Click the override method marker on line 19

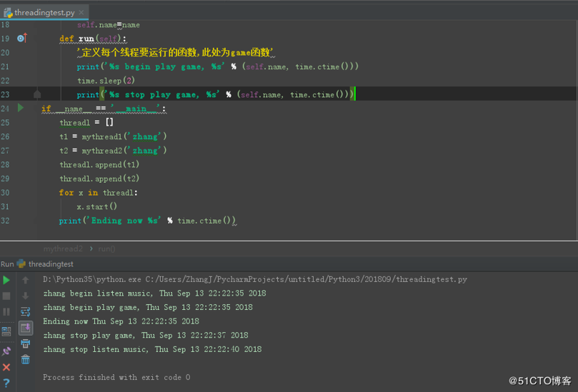pos(21,38)
